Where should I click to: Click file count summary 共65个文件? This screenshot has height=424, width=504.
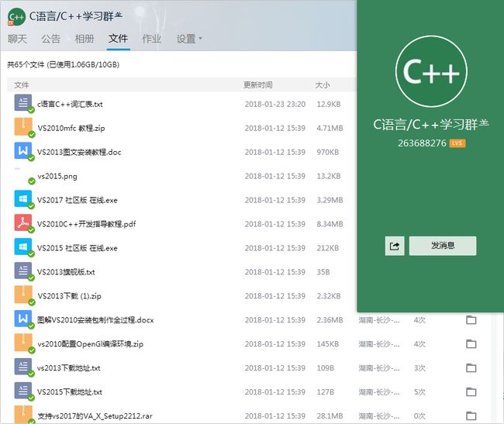pos(26,64)
